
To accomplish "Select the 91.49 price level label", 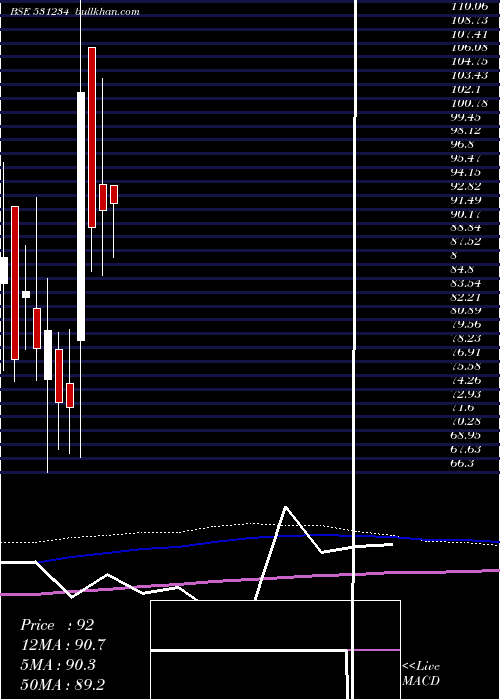I will pos(466,200).
